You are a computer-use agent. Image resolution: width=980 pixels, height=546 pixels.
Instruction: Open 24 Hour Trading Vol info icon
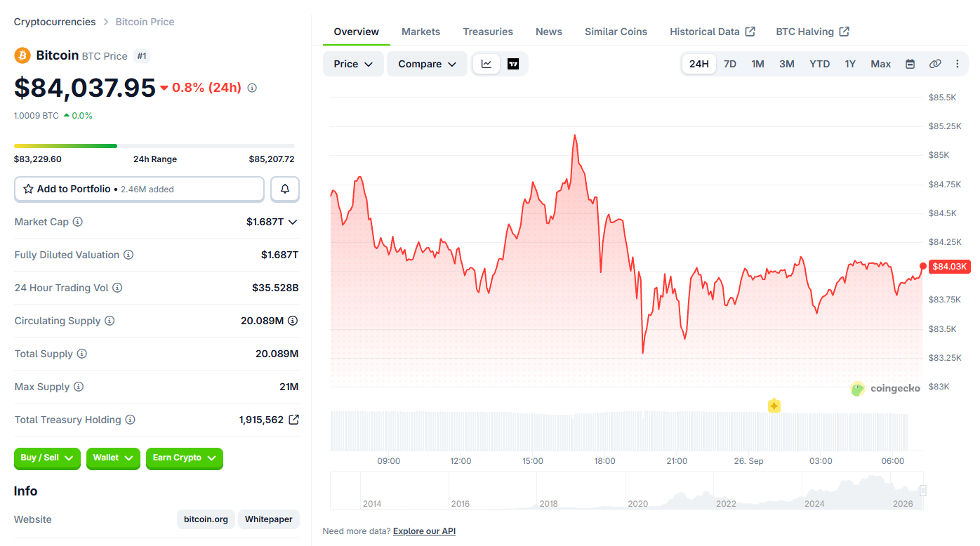click(117, 288)
